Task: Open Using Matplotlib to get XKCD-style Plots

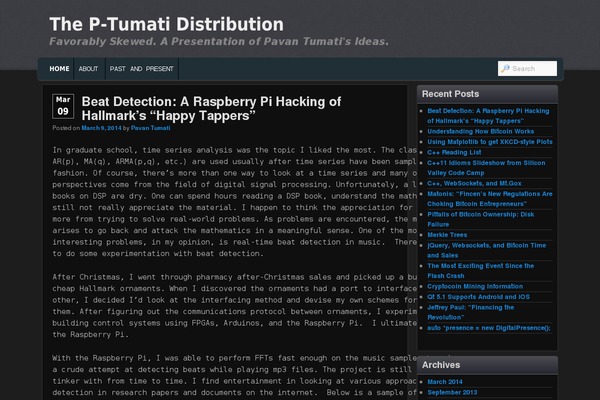Action: [490, 142]
